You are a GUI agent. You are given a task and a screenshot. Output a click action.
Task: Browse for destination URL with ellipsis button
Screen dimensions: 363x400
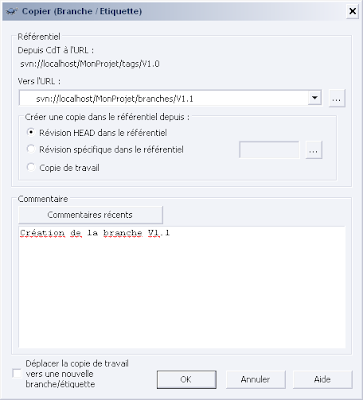pos(337,98)
